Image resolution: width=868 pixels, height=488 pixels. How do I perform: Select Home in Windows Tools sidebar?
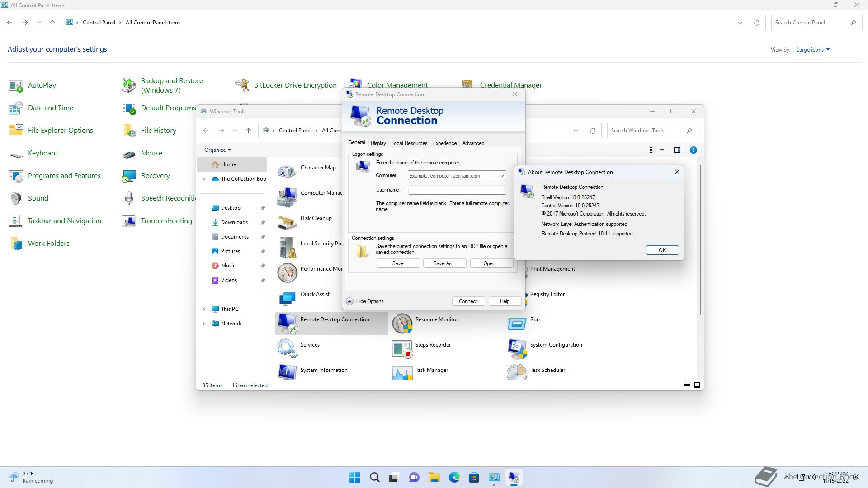[232, 164]
